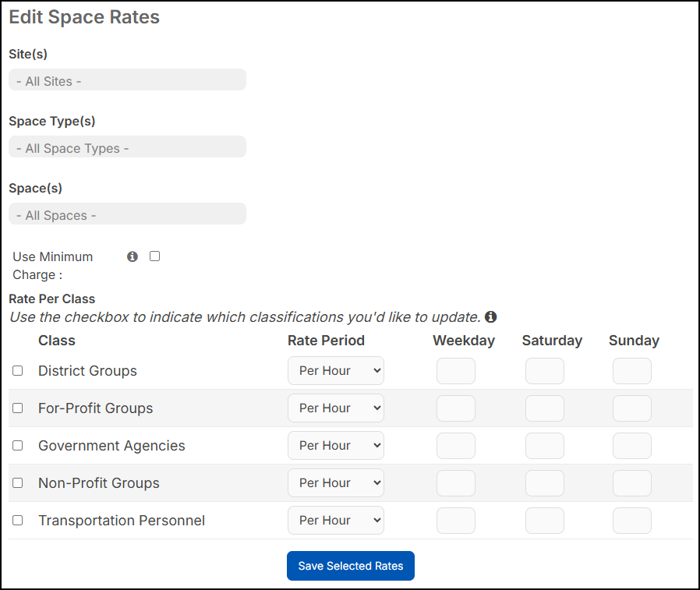Check the District Groups class checkbox
This screenshot has width=700, height=590.
tap(17, 370)
